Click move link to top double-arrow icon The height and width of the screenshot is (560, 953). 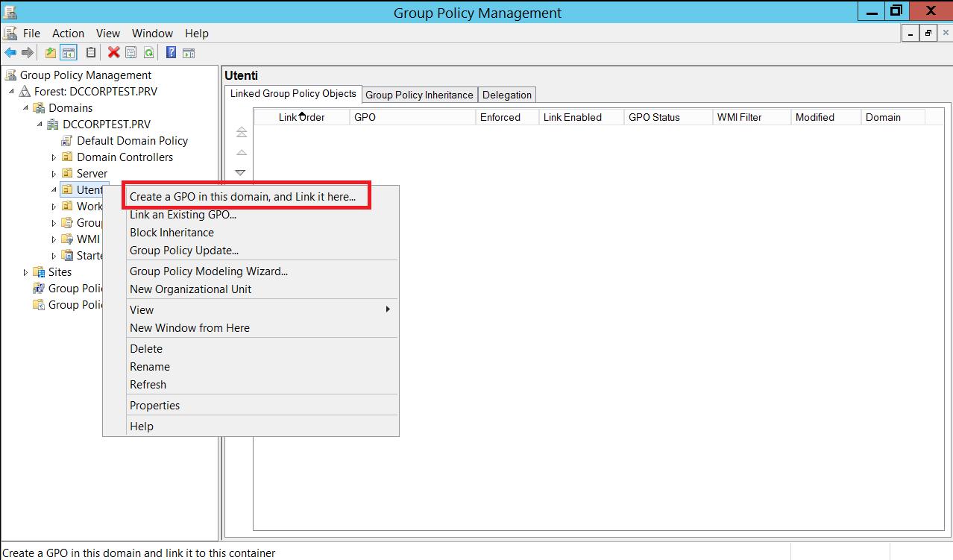[241, 132]
